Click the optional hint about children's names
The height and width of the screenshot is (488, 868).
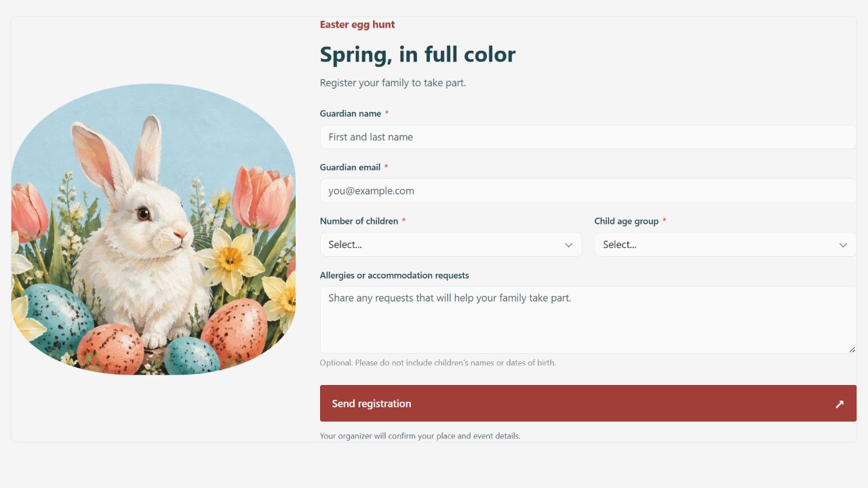pyautogui.click(x=438, y=363)
